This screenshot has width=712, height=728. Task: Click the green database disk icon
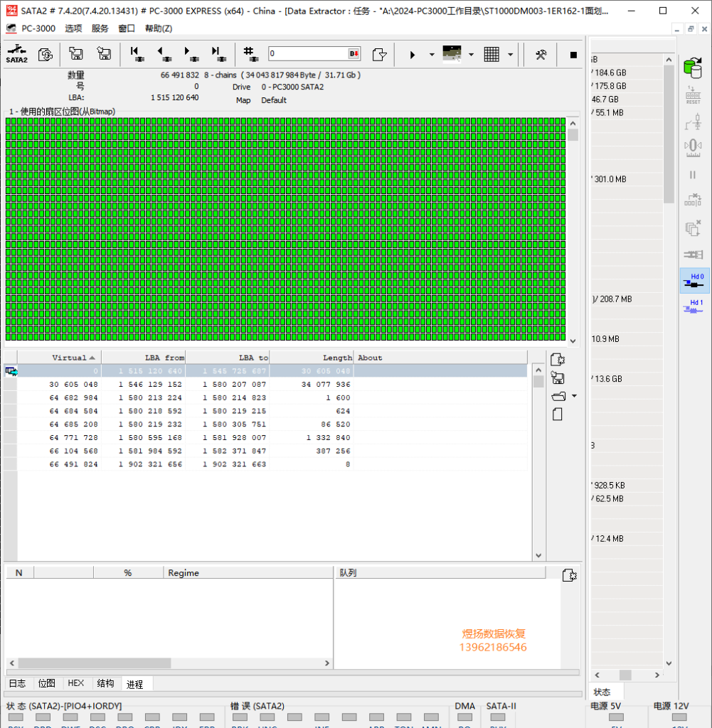(x=693, y=68)
